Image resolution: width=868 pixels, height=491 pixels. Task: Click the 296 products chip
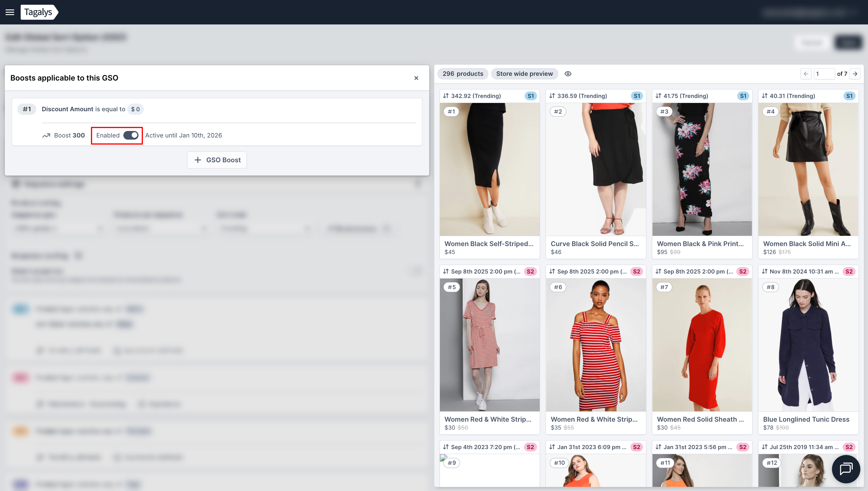[x=463, y=74]
